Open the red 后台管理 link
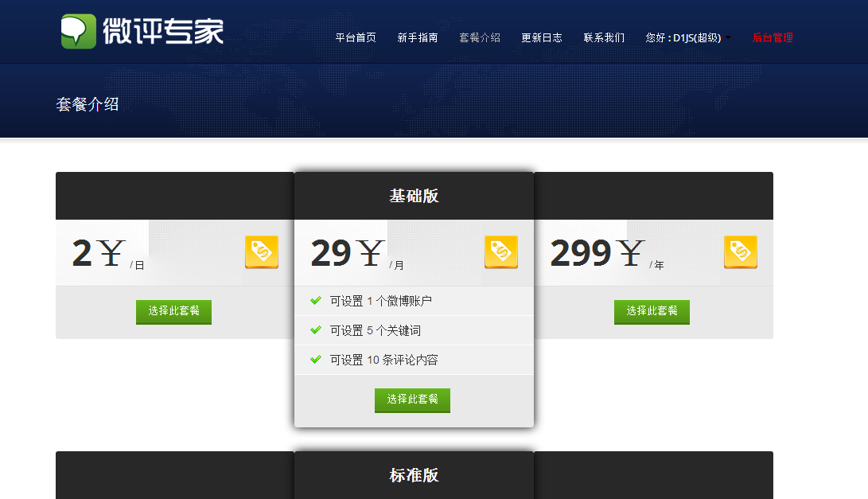 [773, 37]
